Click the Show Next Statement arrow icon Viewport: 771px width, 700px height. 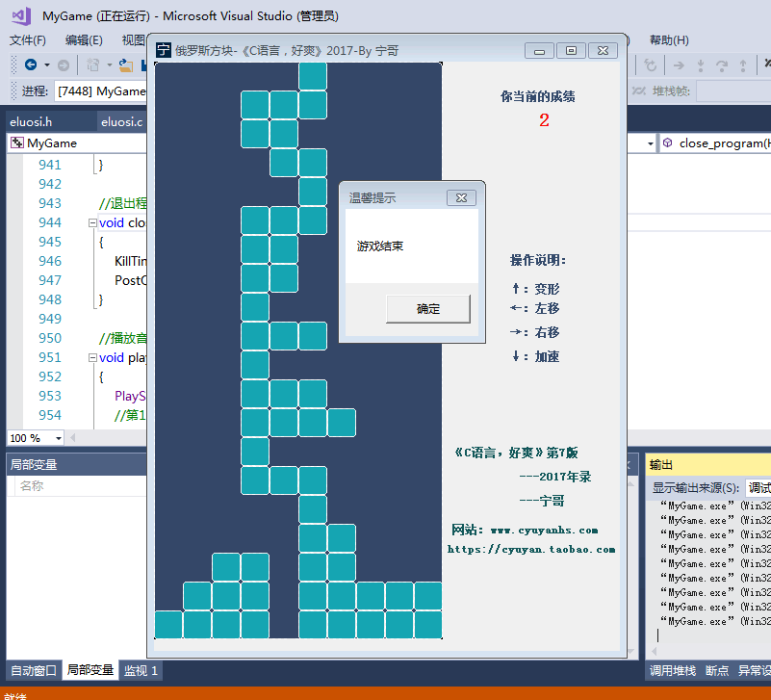click(x=679, y=65)
